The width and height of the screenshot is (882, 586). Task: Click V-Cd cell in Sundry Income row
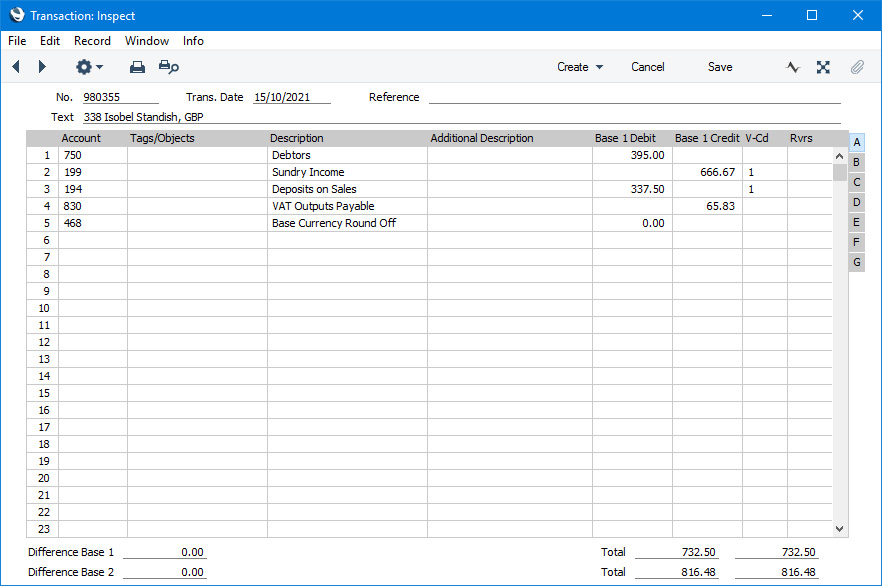pos(765,172)
